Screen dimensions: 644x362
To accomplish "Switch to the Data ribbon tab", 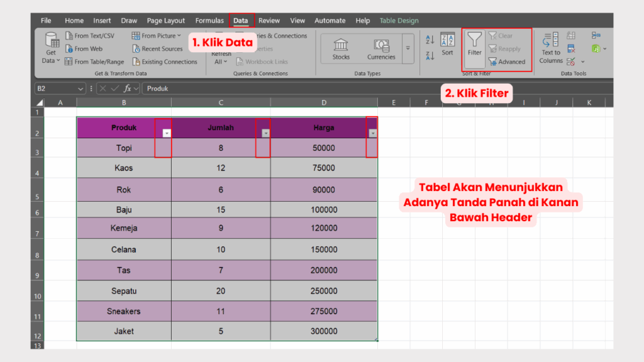I will coord(241,20).
